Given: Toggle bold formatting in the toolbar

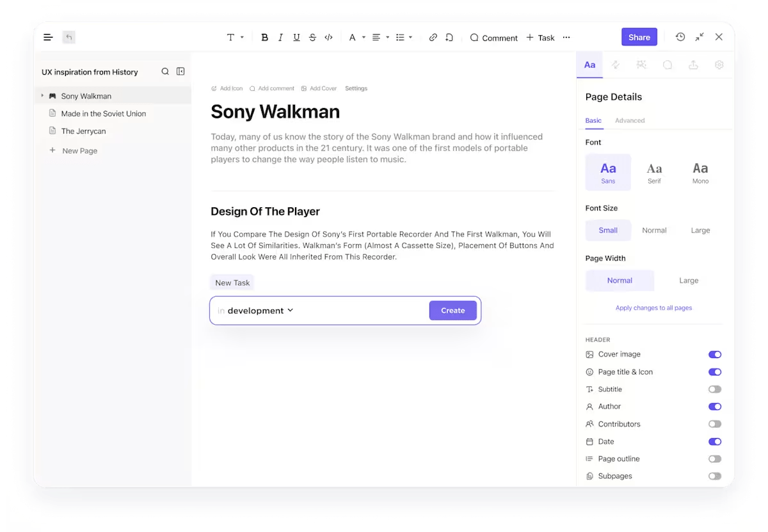Looking at the screenshot, I should tap(264, 37).
